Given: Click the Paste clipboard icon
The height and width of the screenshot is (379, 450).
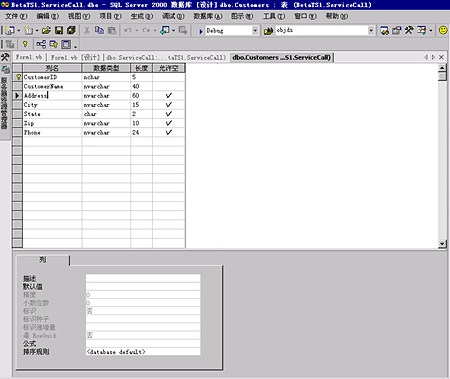Looking at the screenshot, I should tap(112, 31).
